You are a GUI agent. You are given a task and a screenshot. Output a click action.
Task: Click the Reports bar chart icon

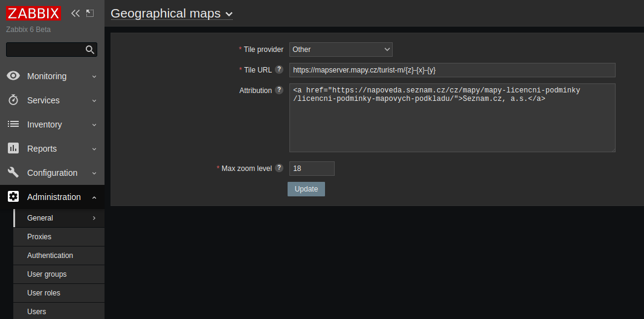pos(13,149)
